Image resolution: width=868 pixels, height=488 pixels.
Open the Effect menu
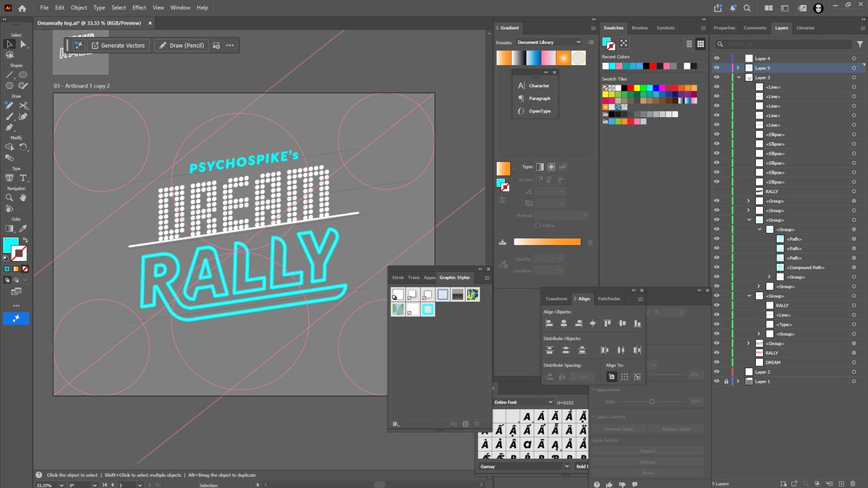139,8
